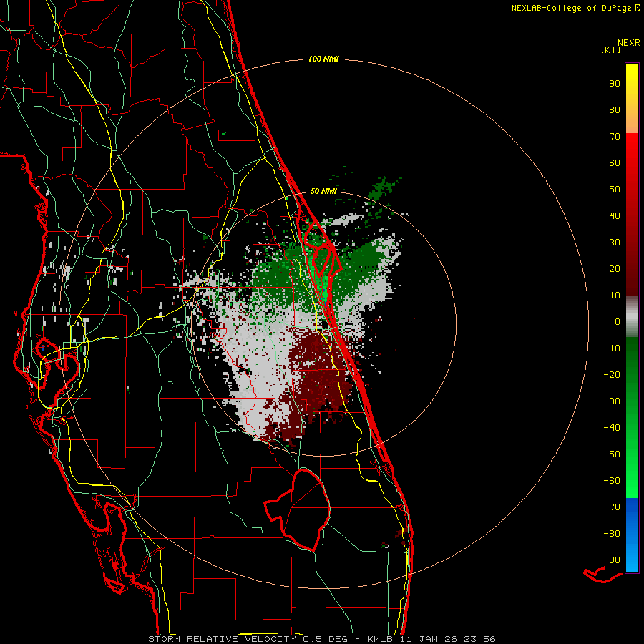Click the 80 scale label

click(615, 110)
